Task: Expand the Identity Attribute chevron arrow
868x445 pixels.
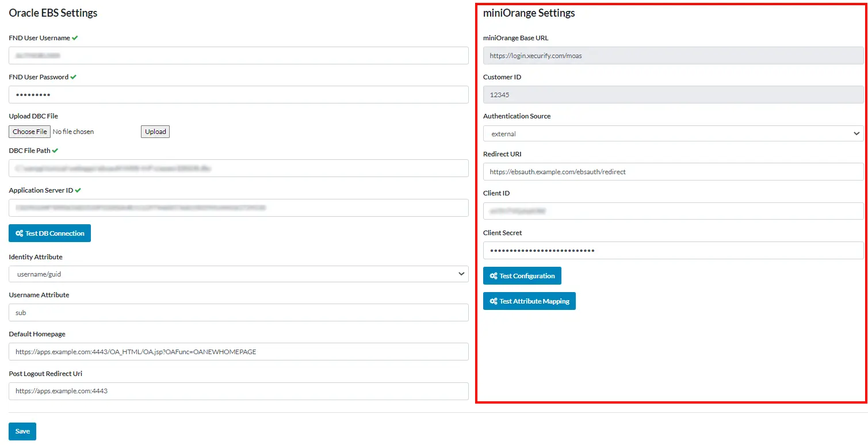Action: click(x=461, y=274)
